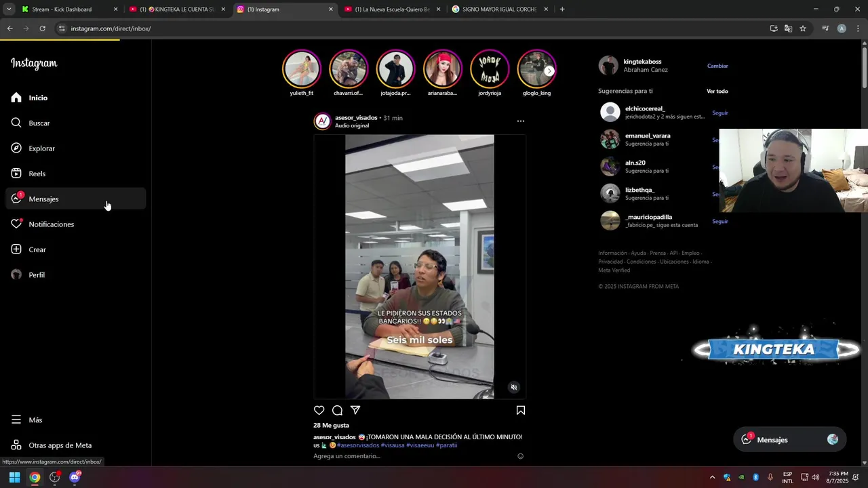Screen dimensions: 868x488
Task: Follow _mauriciopadilla with Seguir
Action: [719, 221]
